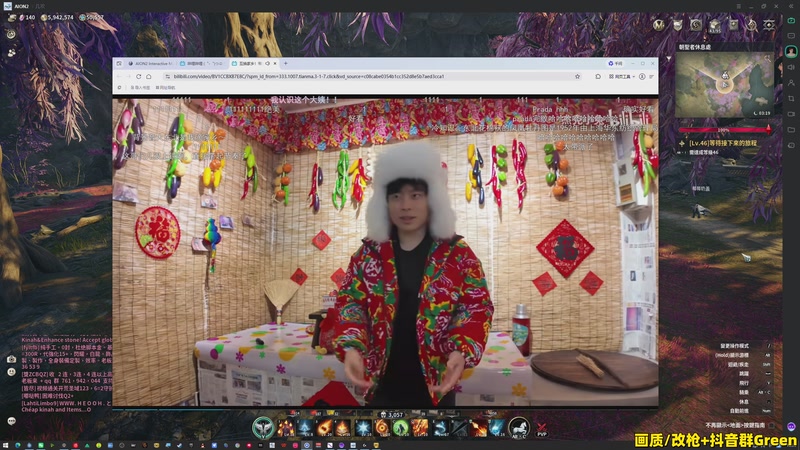Pause the bilibili video by clicking it
Image resolution: width=800 pixels, height=450 pixels.
[385, 251]
